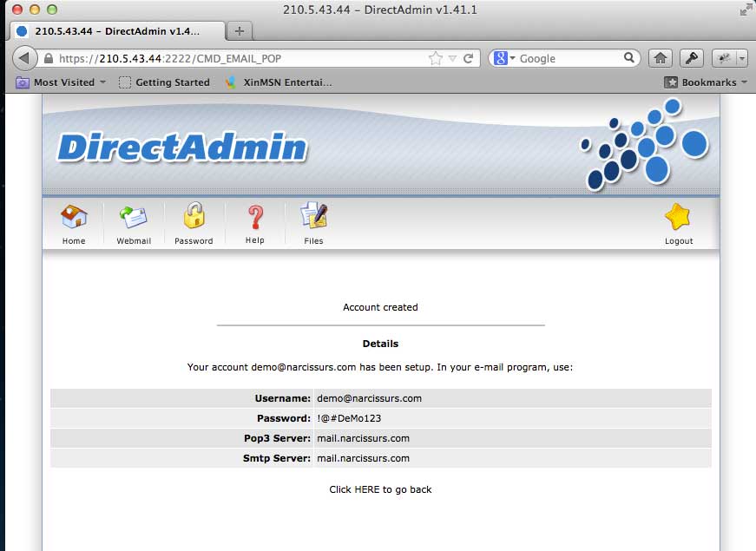The height and width of the screenshot is (551, 756).
Task: Click the Most Visited folder icon
Action: click(23, 82)
